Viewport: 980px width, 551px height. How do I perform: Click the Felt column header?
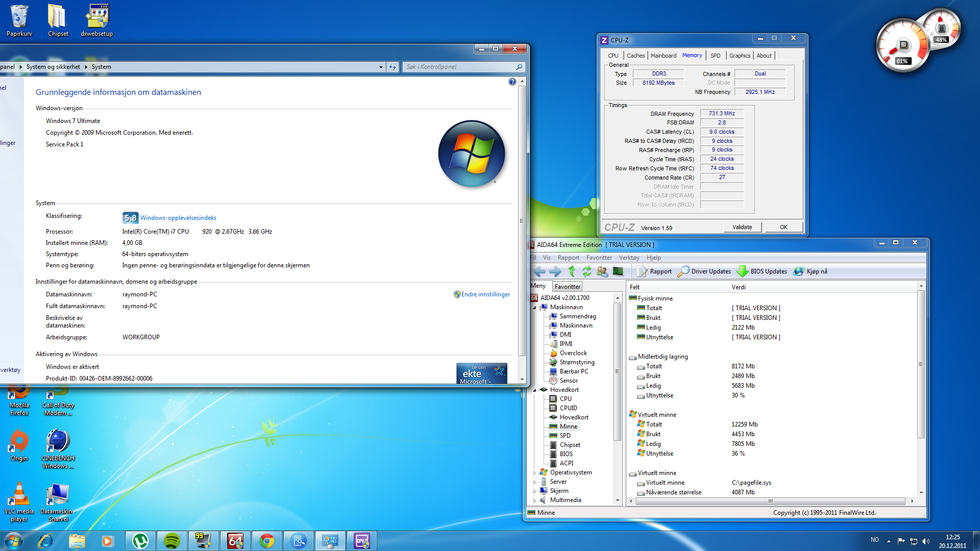tap(634, 287)
